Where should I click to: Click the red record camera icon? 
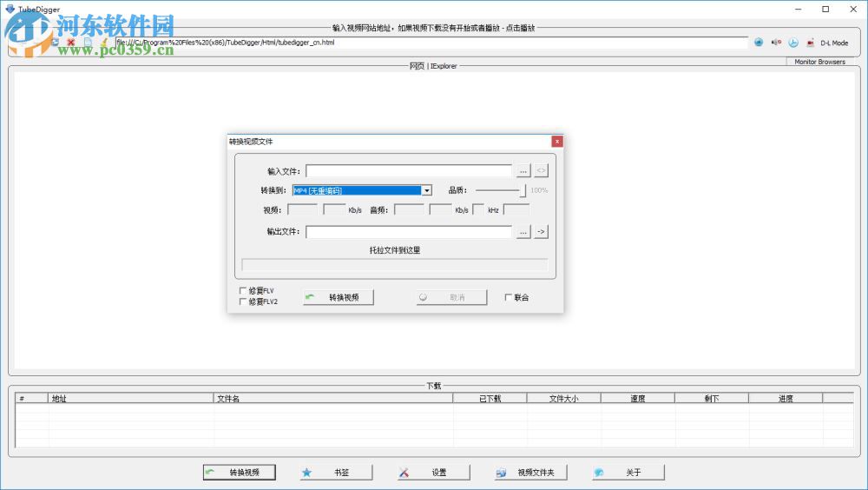811,42
